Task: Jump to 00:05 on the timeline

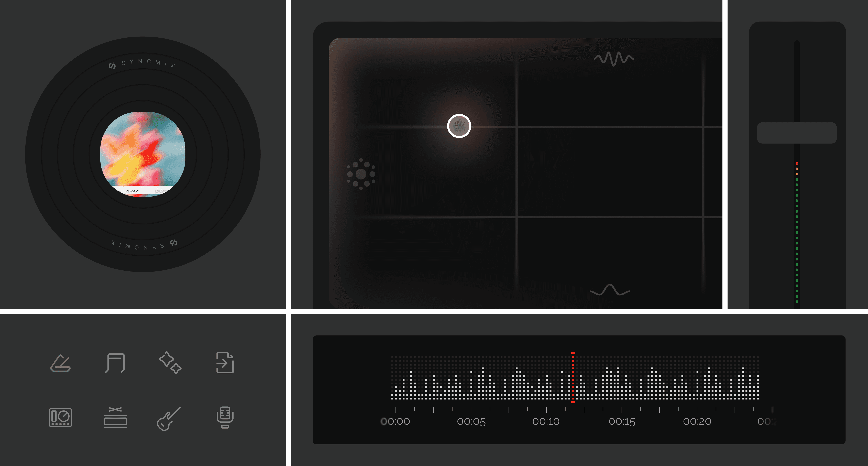Action: [x=471, y=421]
